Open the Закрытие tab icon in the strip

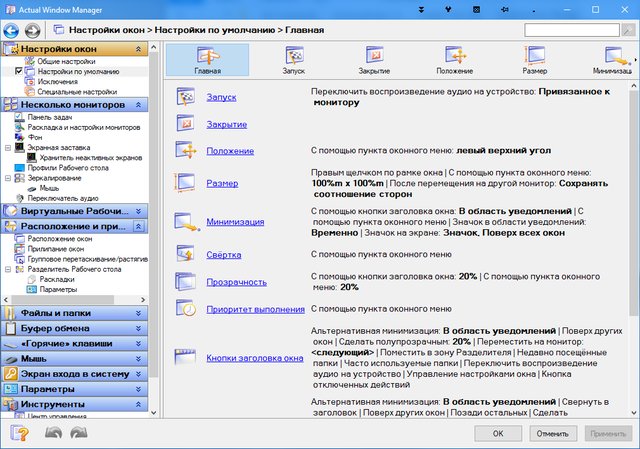373,55
